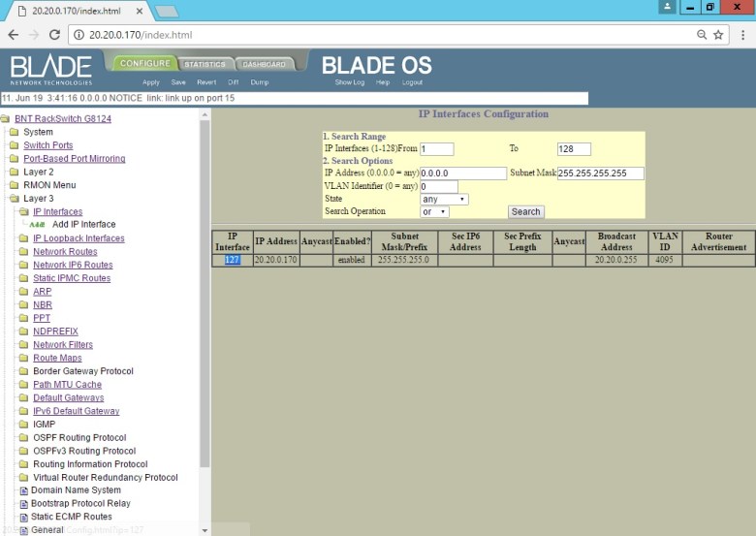The image size is (756, 536).
Task: Click the Subnet Mask field
Action: point(600,173)
